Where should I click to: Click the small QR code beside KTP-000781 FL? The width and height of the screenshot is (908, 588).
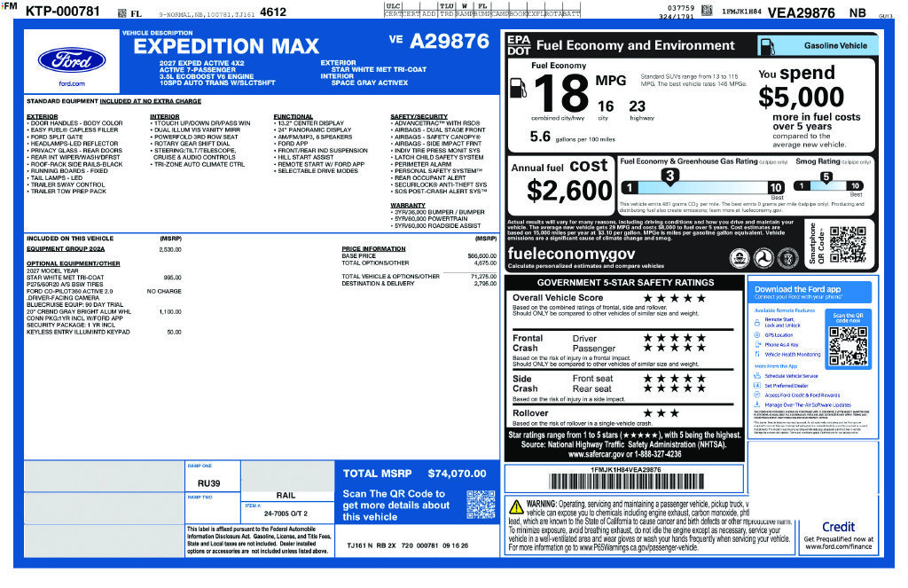click(121, 12)
